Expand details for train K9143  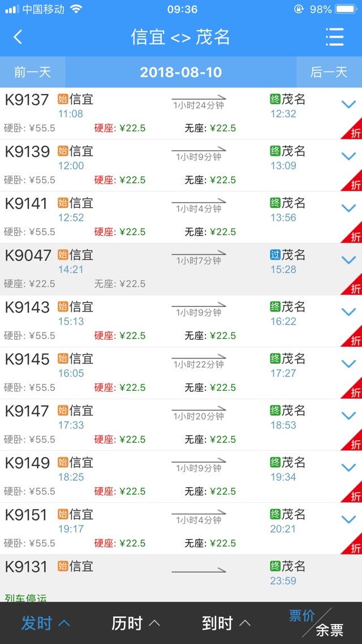tap(348, 312)
